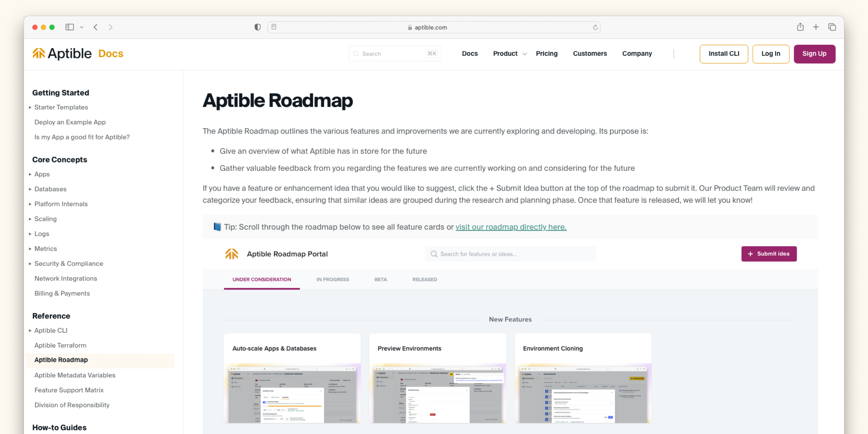This screenshot has width=868, height=434.
Task: Switch to the In Progress tab
Action: [x=333, y=279]
